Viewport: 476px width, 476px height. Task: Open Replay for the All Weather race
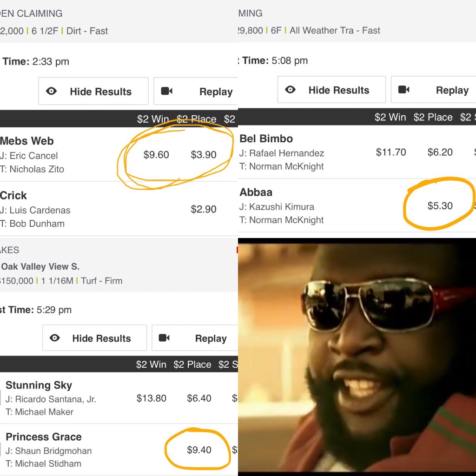tap(434, 90)
